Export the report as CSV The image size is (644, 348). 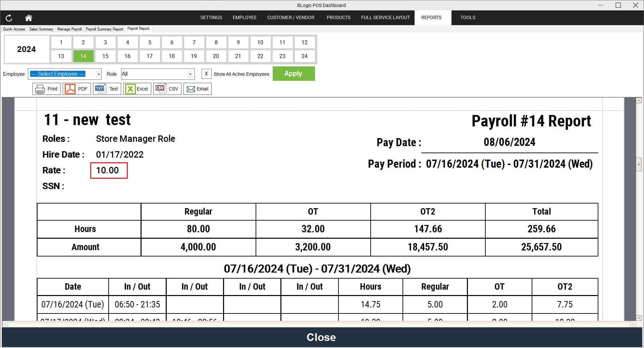coord(167,89)
